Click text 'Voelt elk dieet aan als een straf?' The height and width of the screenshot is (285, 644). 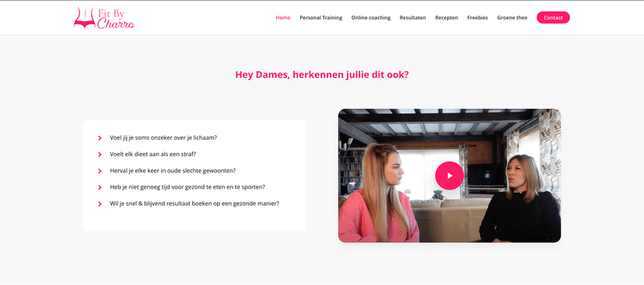pyautogui.click(x=152, y=155)
